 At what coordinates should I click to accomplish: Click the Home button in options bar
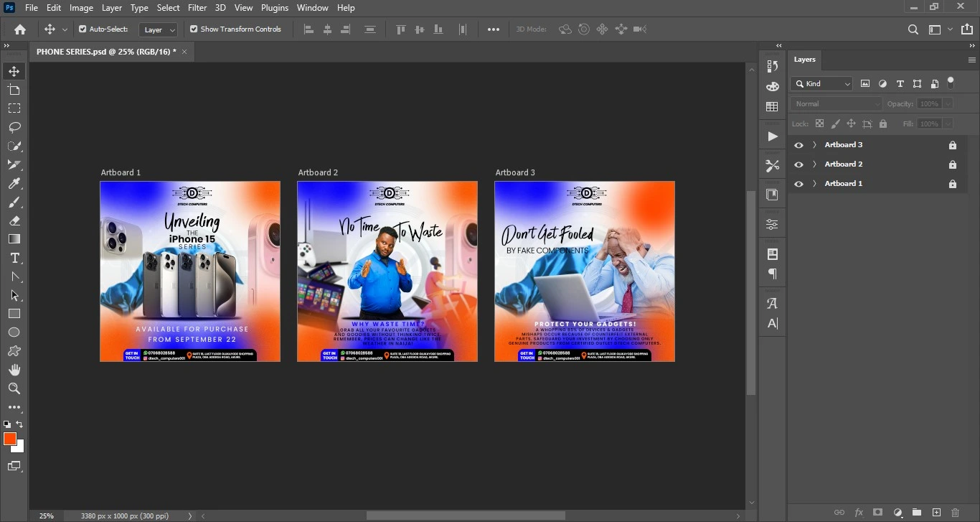tap(20, 29)
